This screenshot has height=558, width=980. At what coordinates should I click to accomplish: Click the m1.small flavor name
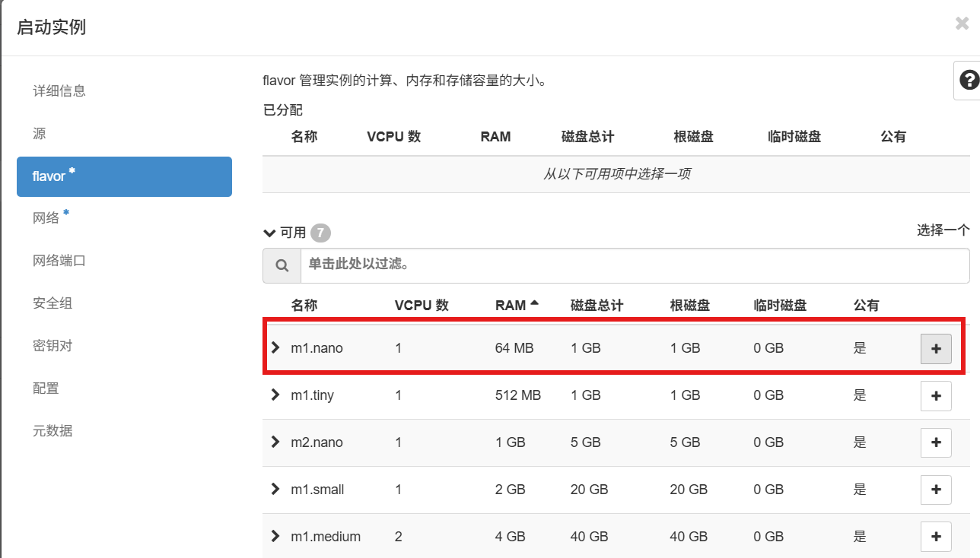click(317, 490)
